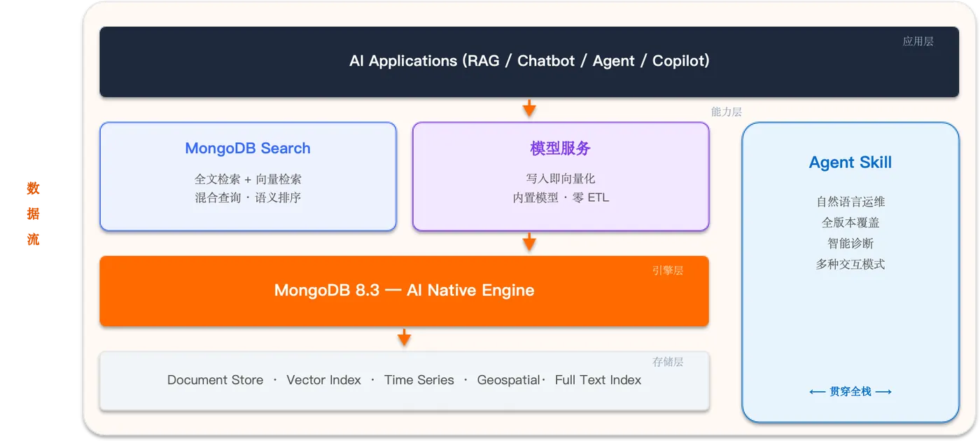Click the 全版本覆盖 item
Image resolution: width=980 pixels, height=441 pixels.
click(850, 223)
